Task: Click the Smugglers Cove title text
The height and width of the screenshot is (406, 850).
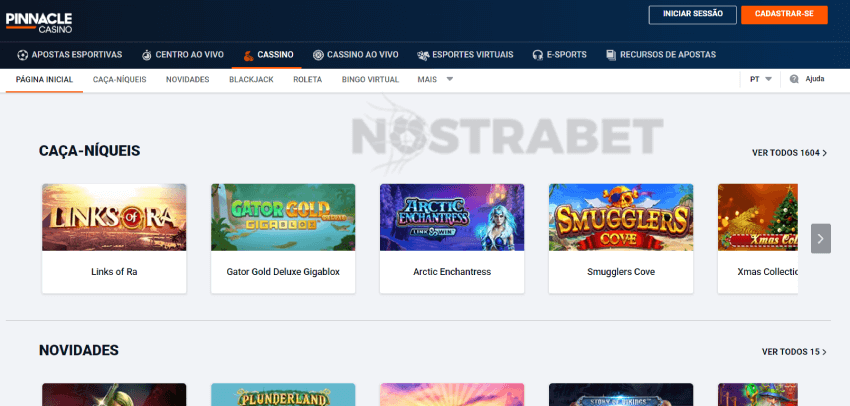Action: [x=621, y=272]
